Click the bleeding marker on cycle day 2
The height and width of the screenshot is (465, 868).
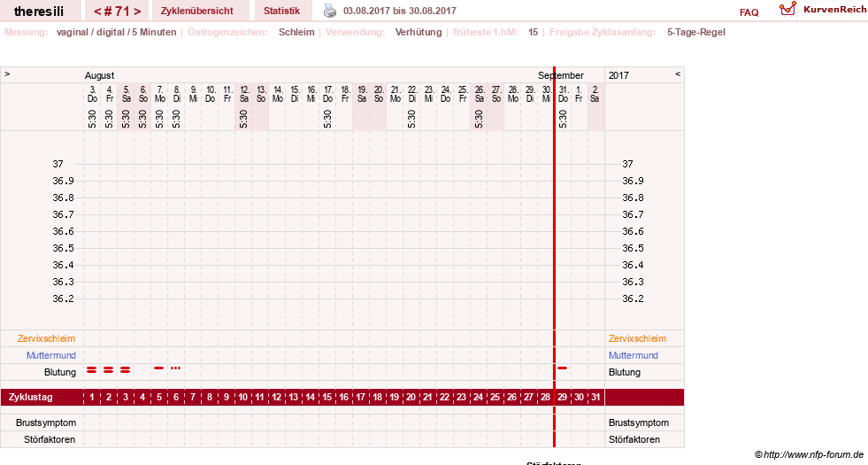(x=109, y=369)
